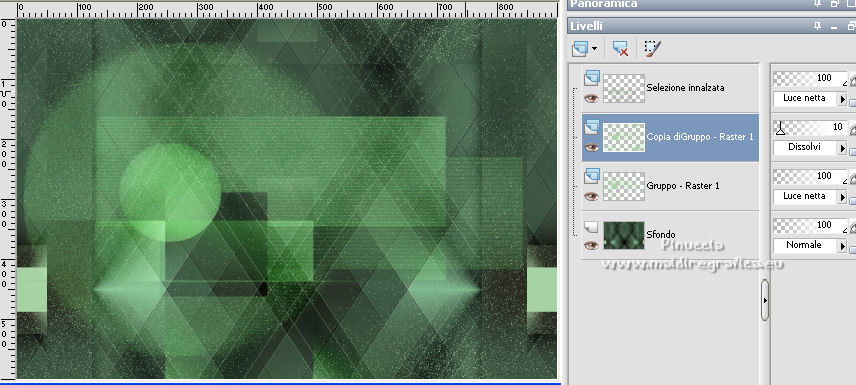This screenshot has height=385, width=856.
Task: Select the Selezione innalzata layer name
Action: click(x=685, y=87)
